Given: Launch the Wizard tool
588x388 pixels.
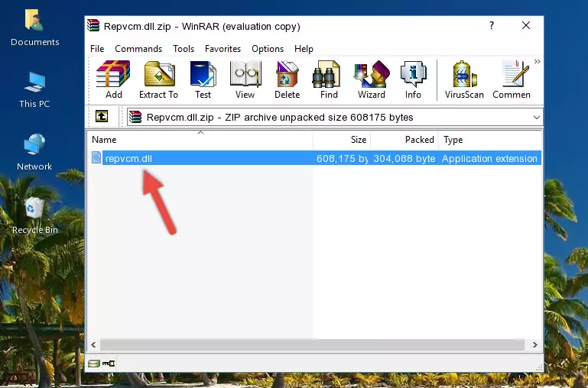Looking at the screenshot, I should 372,79.
